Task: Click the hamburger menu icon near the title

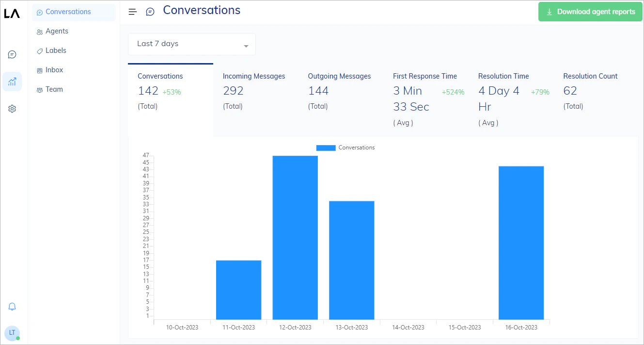Action: [132, 11]
